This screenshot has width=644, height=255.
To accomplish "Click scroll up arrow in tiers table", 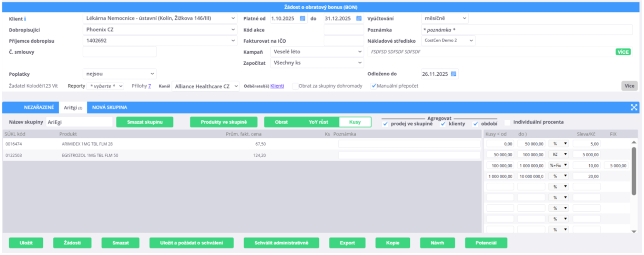I will pos(634,142).
